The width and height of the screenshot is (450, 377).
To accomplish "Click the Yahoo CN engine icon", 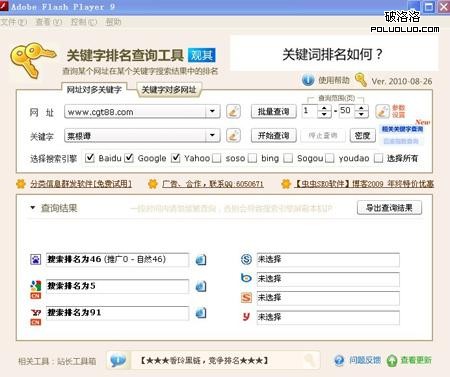I will point(36,316).
